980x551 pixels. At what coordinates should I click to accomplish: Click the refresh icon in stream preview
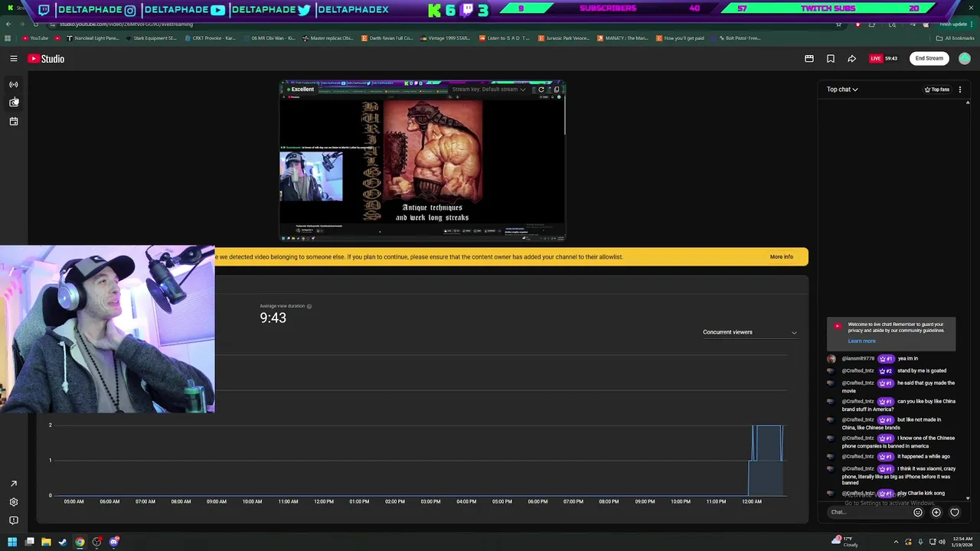(x=541, y=90)
